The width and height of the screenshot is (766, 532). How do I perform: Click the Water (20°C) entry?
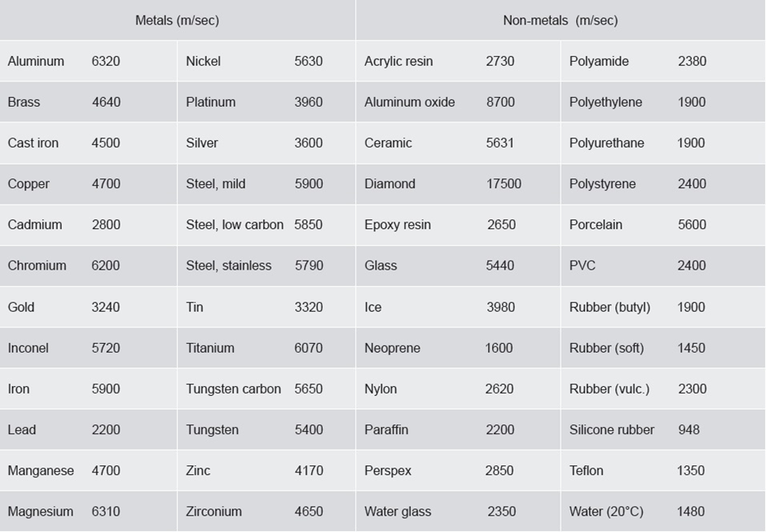605,512
